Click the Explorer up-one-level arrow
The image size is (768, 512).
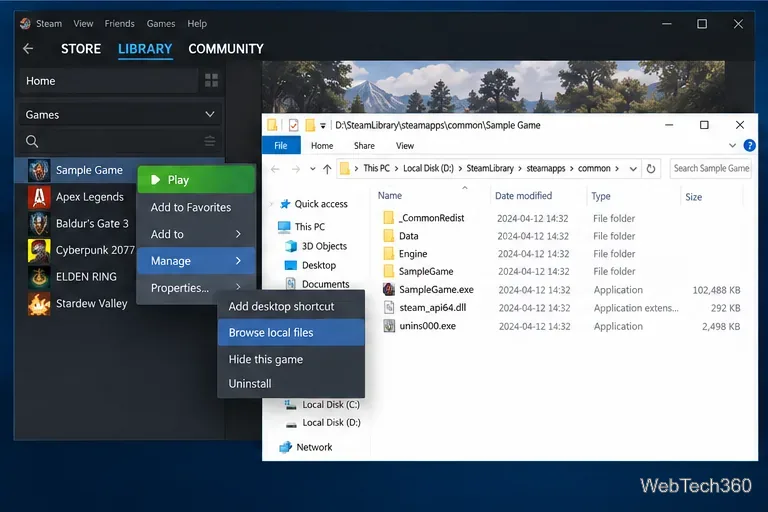click(x=327, y=169)
